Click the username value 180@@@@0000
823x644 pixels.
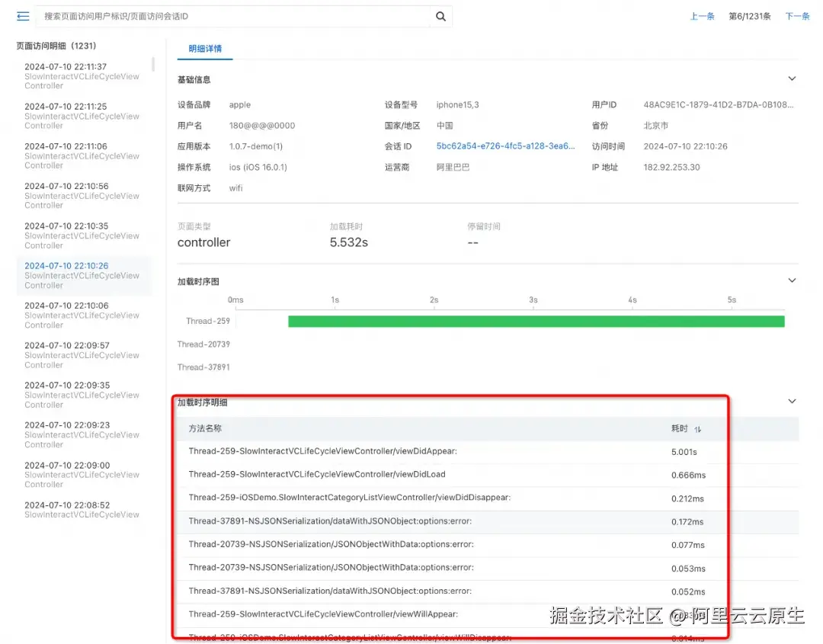coord(262,126)
